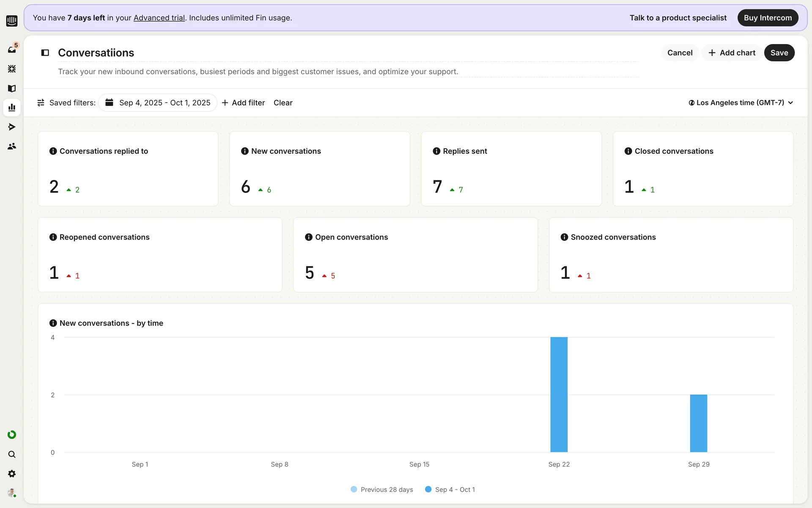Click the Sep 22 blue bar
The height and width of the screenshot is (508, 812).
tap(559, 395)
